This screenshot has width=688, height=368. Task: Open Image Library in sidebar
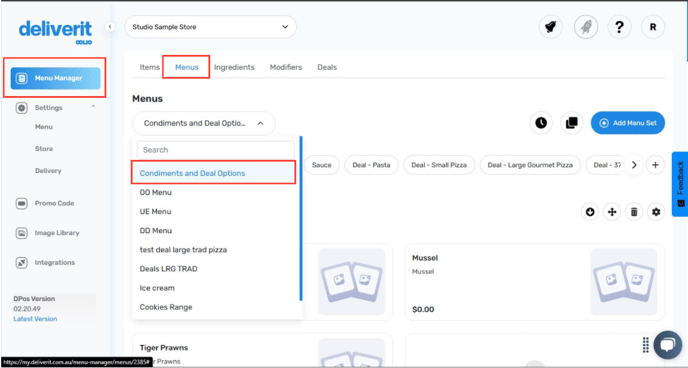point(57,233)
